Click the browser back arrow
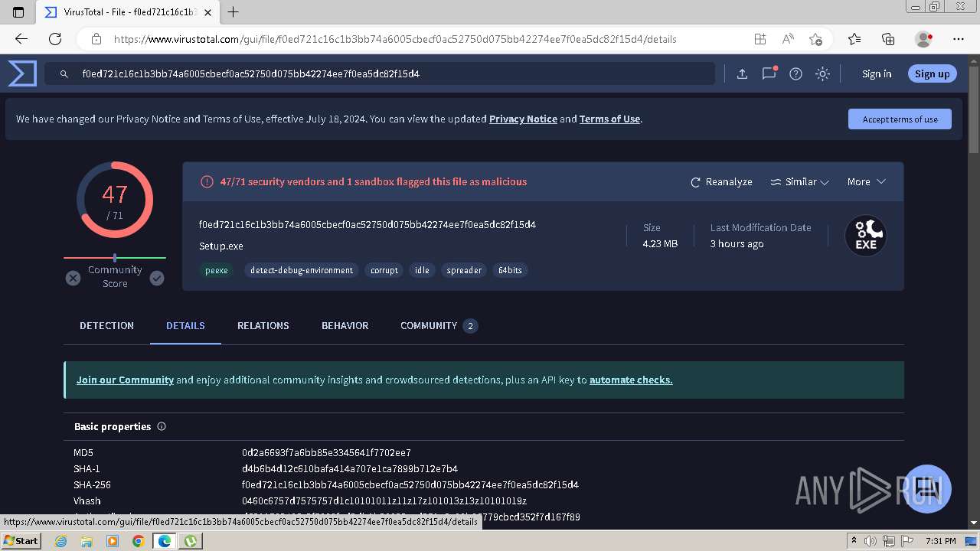The width and height of the screenshot is (980, 551). point(21,39)
